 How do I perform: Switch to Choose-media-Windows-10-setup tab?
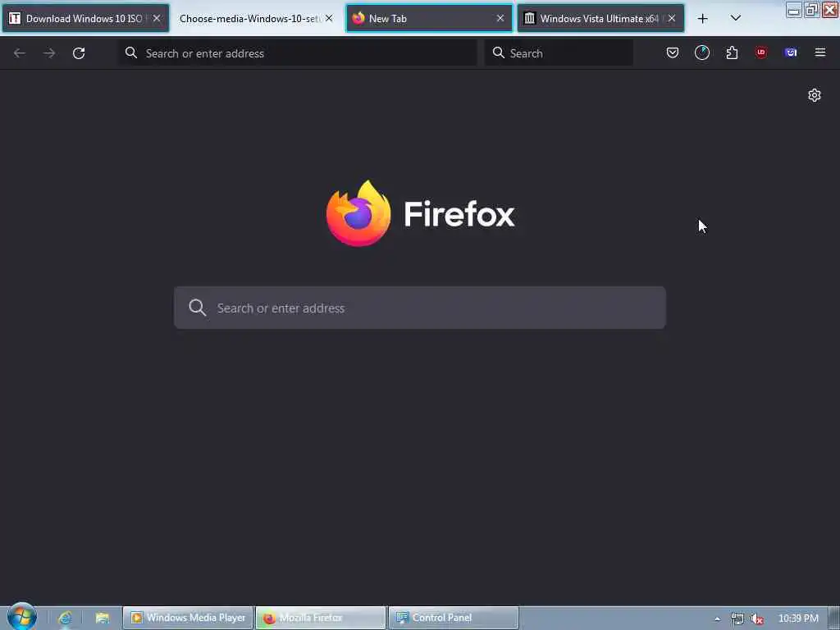(256, 18)
